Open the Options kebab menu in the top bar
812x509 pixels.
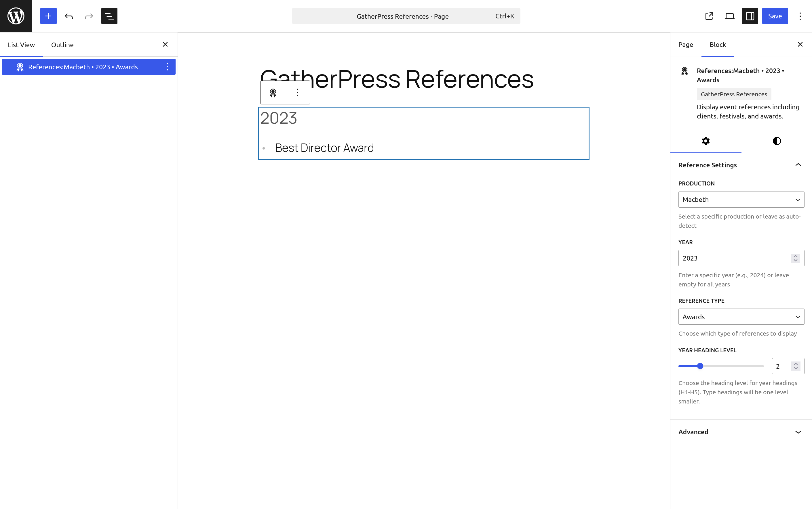coord(800,16)
